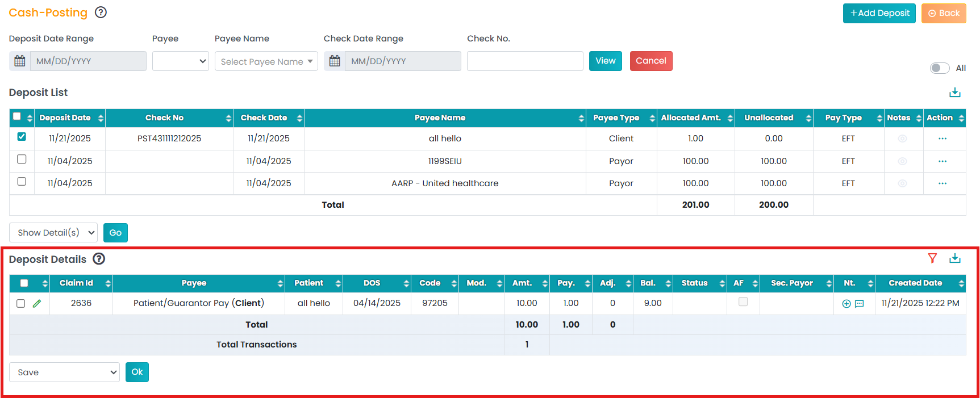Click the help icon beside Cash-Posting title
This screenshot has height=398, width=980.
[101, 12]
